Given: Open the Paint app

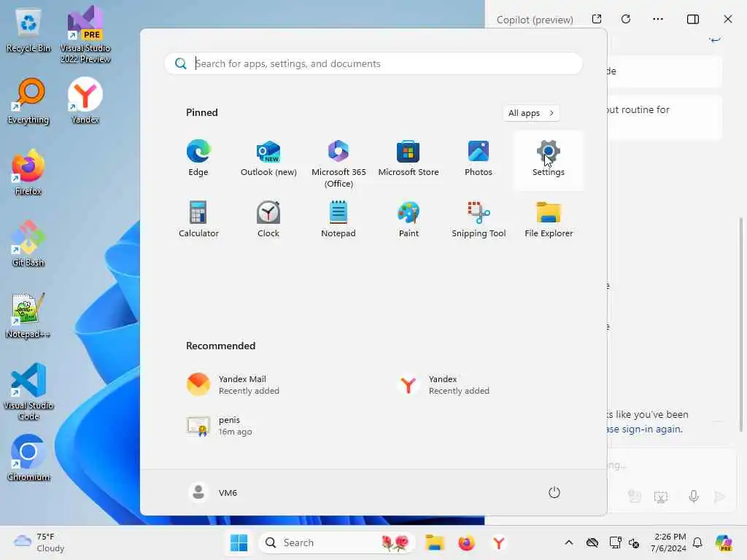Looking at the screenshot, I should (x=409, y=219).
